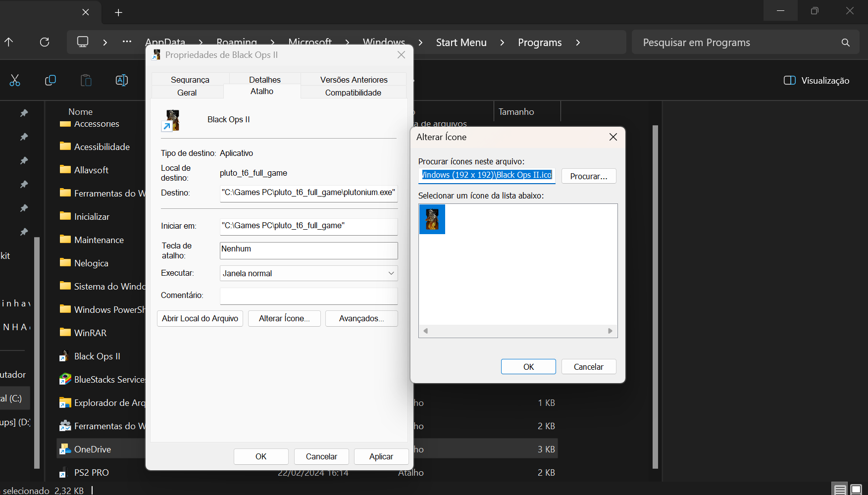Click the Cut scissors icon in Explorer toolbar
The image size is (868, 495).
tap(15, 80)
